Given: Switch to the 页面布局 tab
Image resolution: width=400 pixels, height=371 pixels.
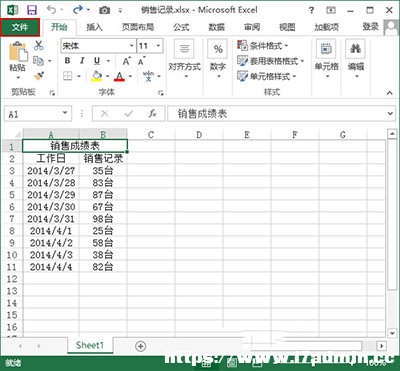Looking at the screenshot, I should 138,27.
